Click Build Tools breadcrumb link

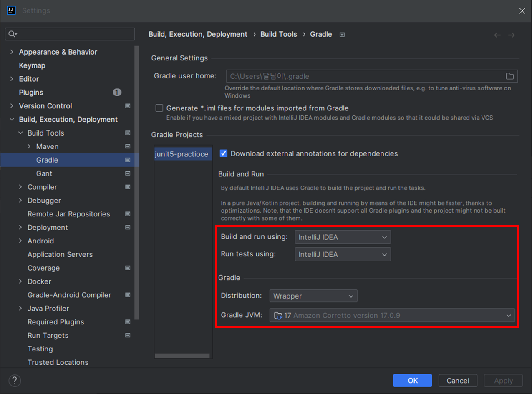pyautogui.click(x=279, y=34)
